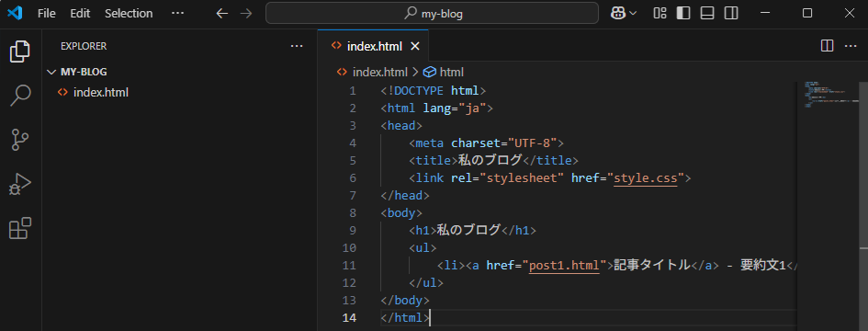Click line number 1 in the gutter

(x=353, y=90)
